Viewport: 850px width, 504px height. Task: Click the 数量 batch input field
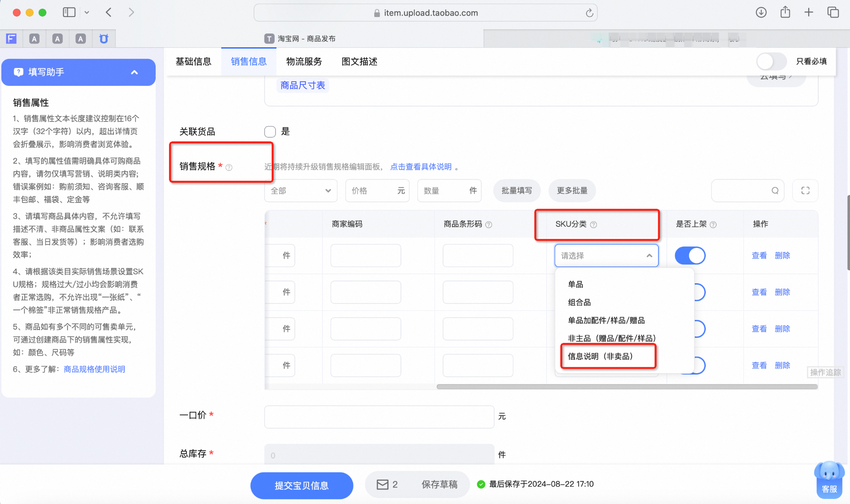pos(449,190)
